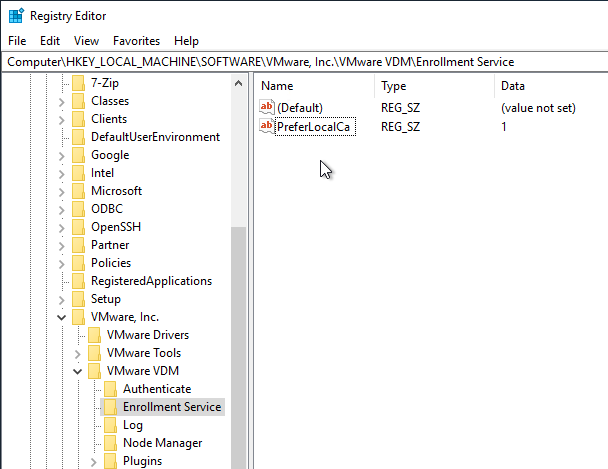Expand the Setup key

click(x=62, y=300)
